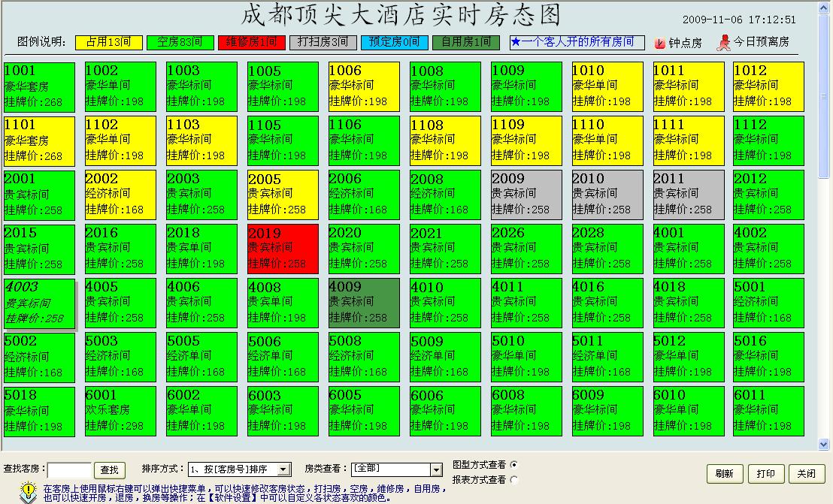Select room 4016 tile
The height and width of the screenshot is (504, 833).
[x=607, y=303]
